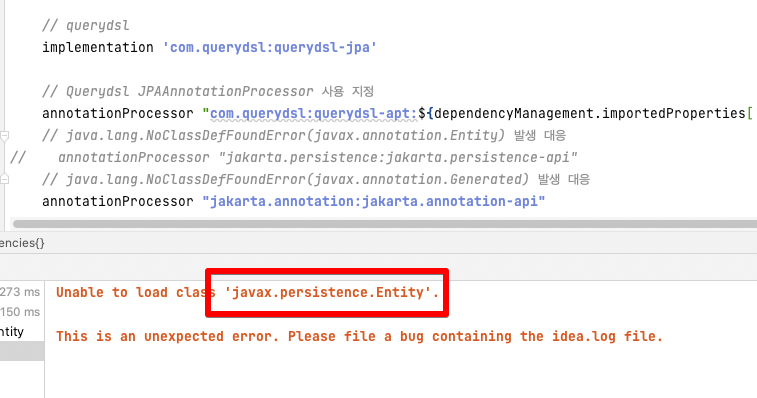The width and height of the screenshot is (757, 398).
Task: Collapse the fold marker beside the javax.annotation.Entity comment
Action: pyautogui.click(x=4, y=136)
